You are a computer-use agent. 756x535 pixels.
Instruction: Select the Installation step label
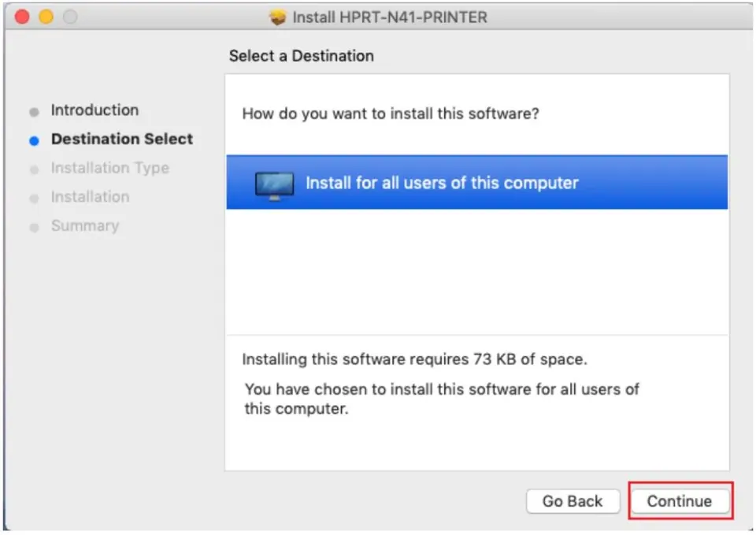(x=90, y=197)
